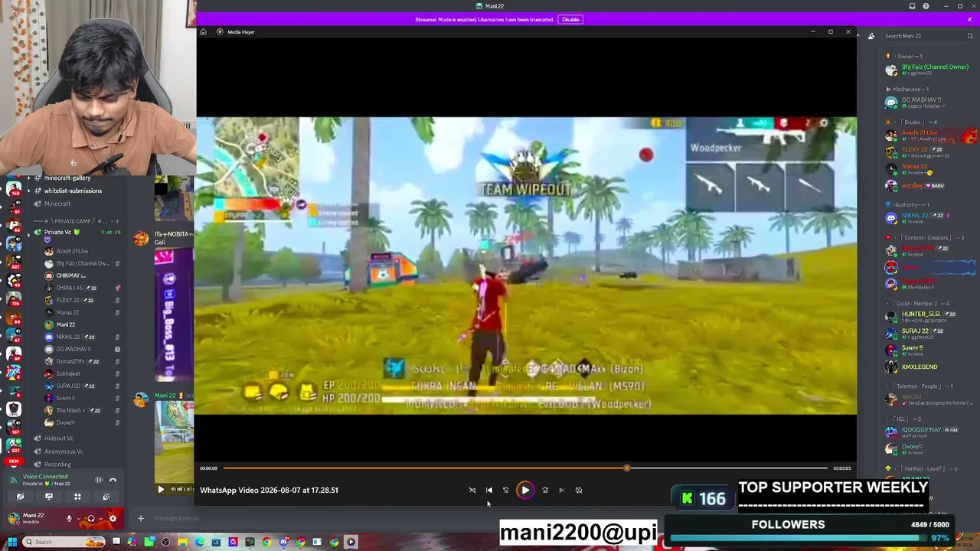
Task: Open activities launcher in voice panel
Action: tap(77, 497)
